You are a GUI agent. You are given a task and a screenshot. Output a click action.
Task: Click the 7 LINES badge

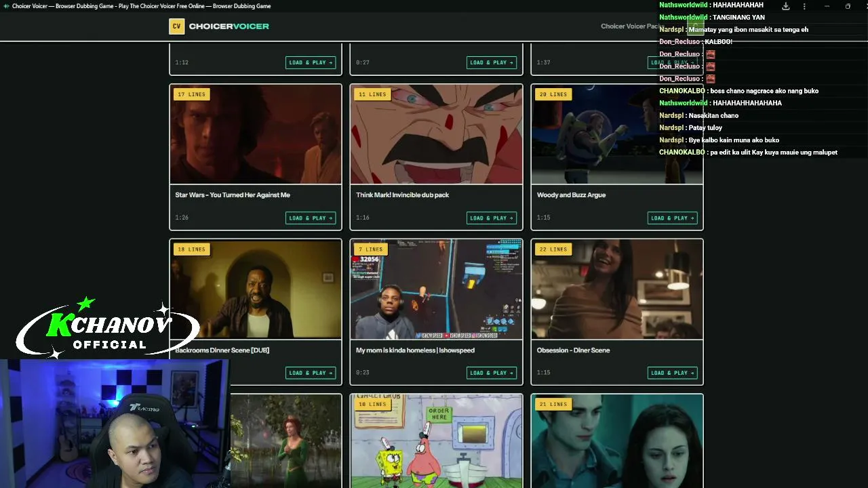(x=371, y=249)
